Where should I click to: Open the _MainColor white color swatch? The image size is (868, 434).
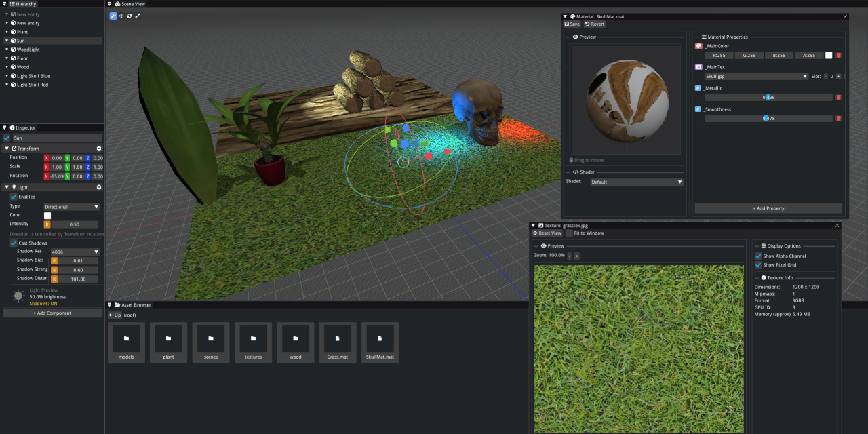coord(829,55)
